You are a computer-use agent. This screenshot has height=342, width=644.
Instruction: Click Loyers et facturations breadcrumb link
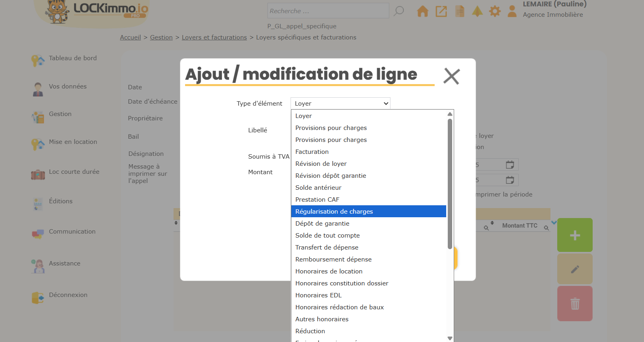coord(214,37)
